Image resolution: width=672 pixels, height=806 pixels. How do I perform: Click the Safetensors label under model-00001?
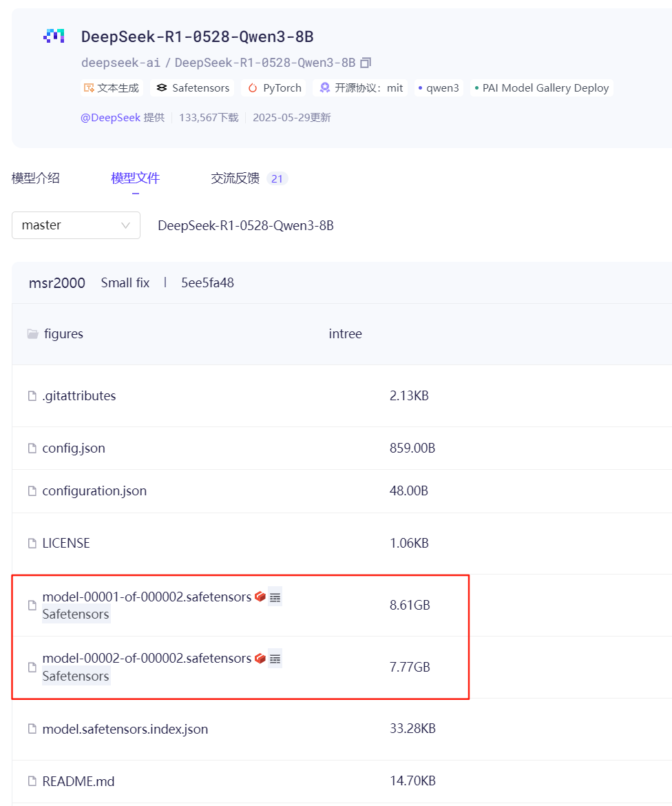coord(76,614)
